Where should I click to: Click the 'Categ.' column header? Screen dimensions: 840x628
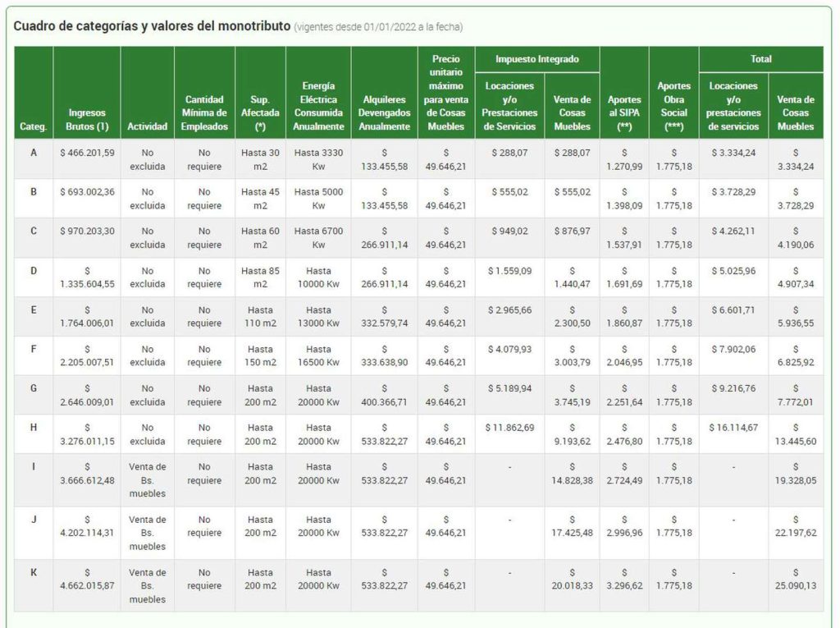pyautogui.click(x=34, y=126)
